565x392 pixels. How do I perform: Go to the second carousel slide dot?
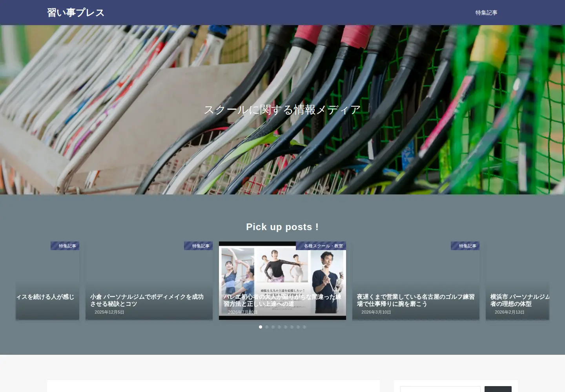(267, 327)
